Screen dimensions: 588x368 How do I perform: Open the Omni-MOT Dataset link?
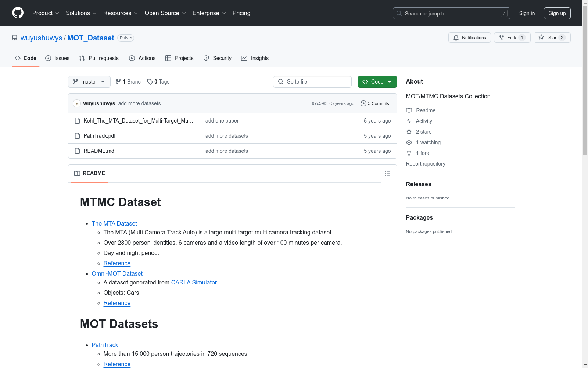tap(117, 273)
